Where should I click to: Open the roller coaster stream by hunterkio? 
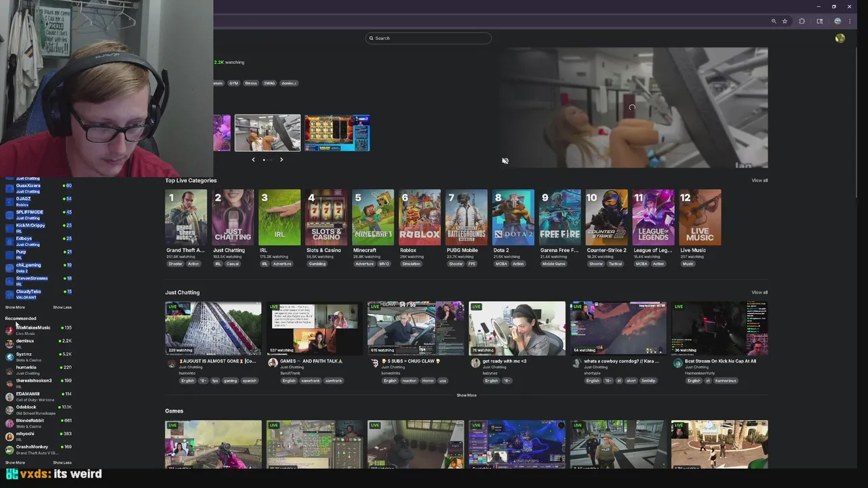coord(213,329)
